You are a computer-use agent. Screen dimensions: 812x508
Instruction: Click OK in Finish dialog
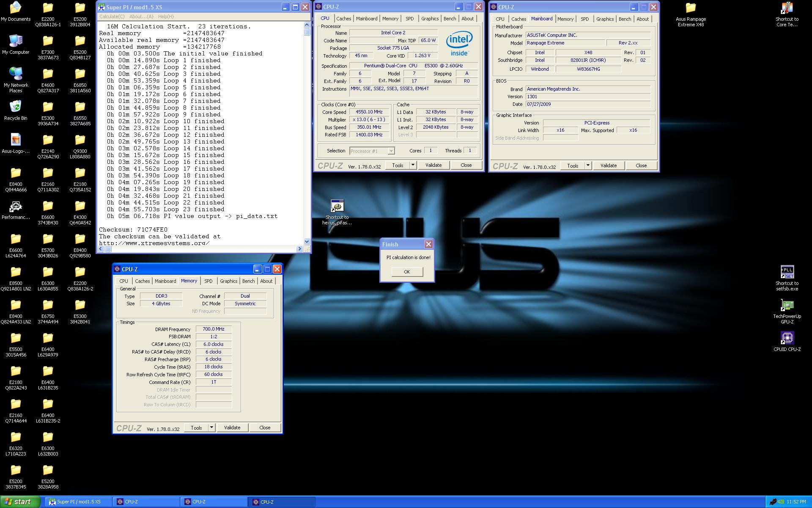[x=407, y=272]
